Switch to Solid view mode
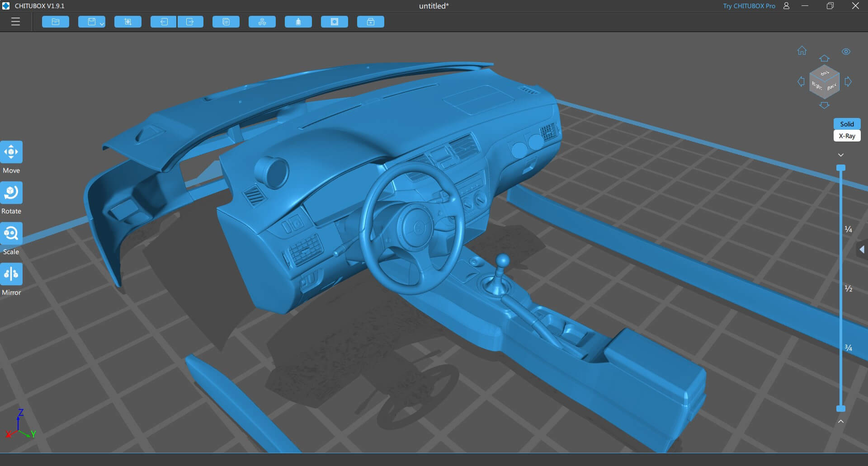Viewport: 868px width, 466px height. coord(847,124)
